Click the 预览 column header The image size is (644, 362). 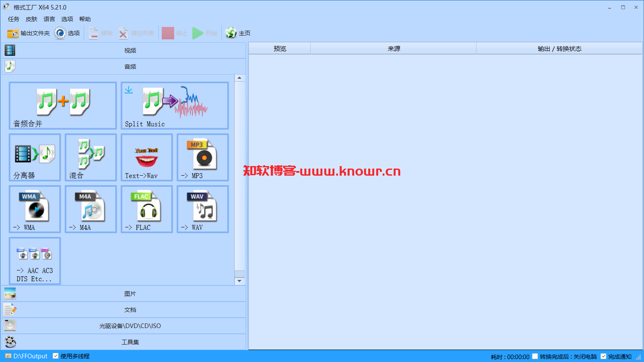tap(280, 48)
